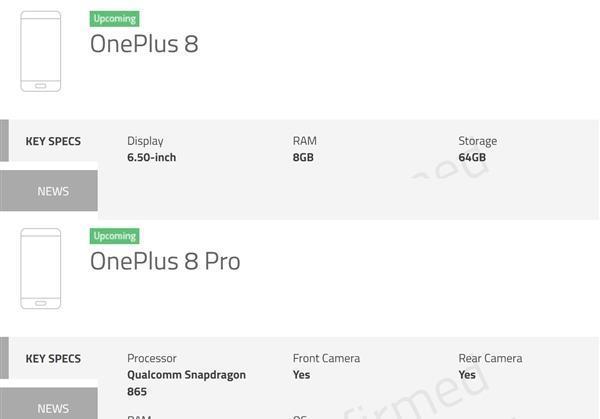
Task: Click the Processor spec label
Action: 152,358
